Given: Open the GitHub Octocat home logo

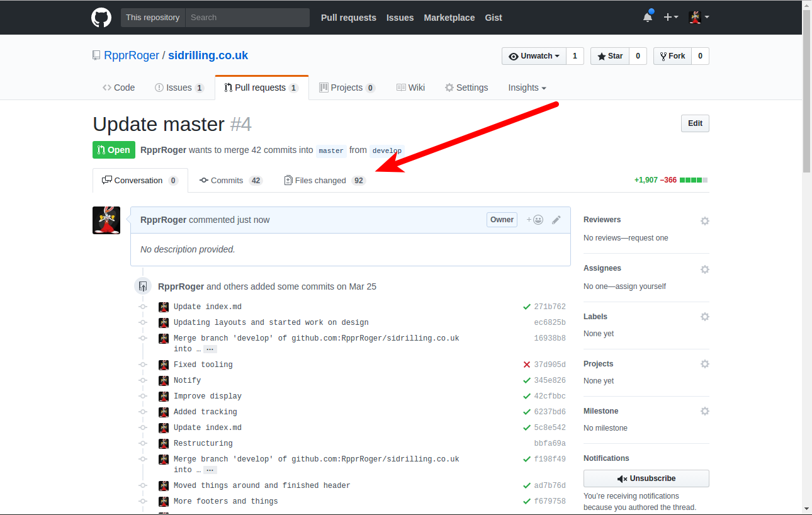Looking at the screenshot, I should 101,17.
